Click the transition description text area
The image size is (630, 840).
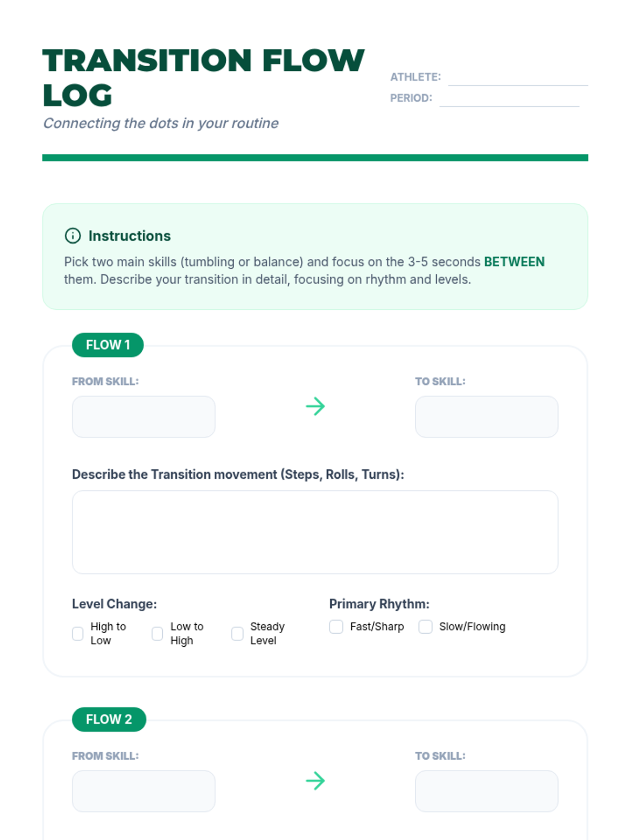(x=315, y=532)
